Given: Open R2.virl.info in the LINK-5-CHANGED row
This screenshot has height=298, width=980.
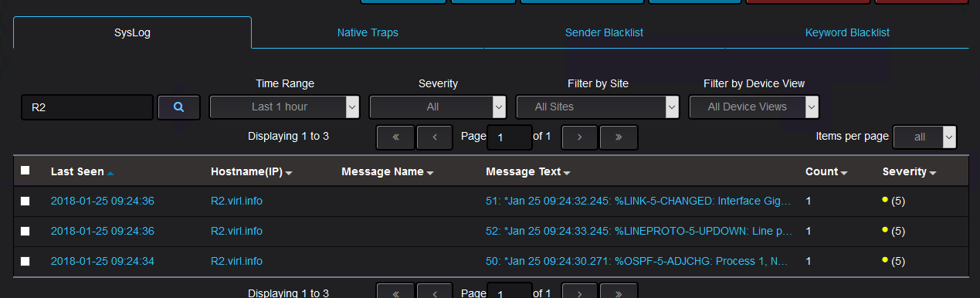Looking at the screenshot, I should tap(236, 201).
